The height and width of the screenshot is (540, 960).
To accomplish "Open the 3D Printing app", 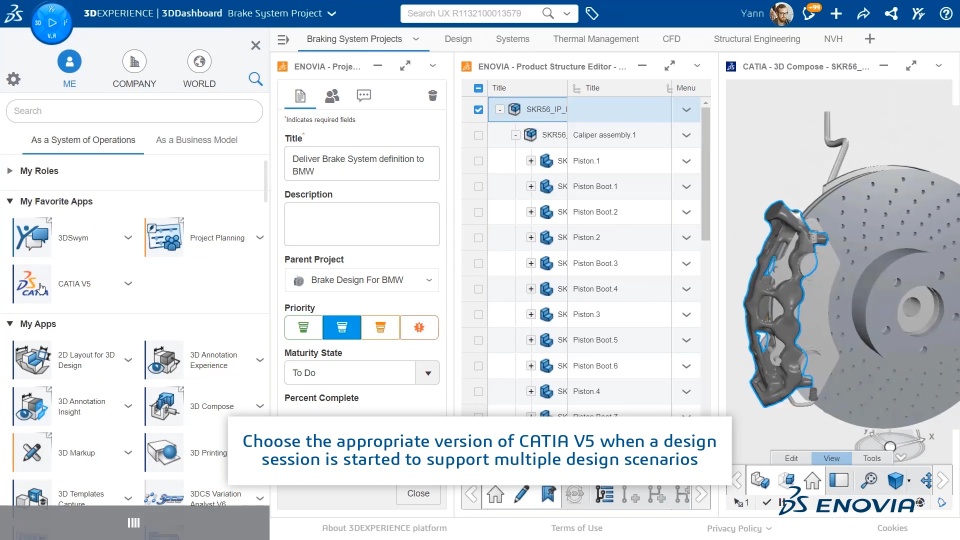I will click(164, 452).
